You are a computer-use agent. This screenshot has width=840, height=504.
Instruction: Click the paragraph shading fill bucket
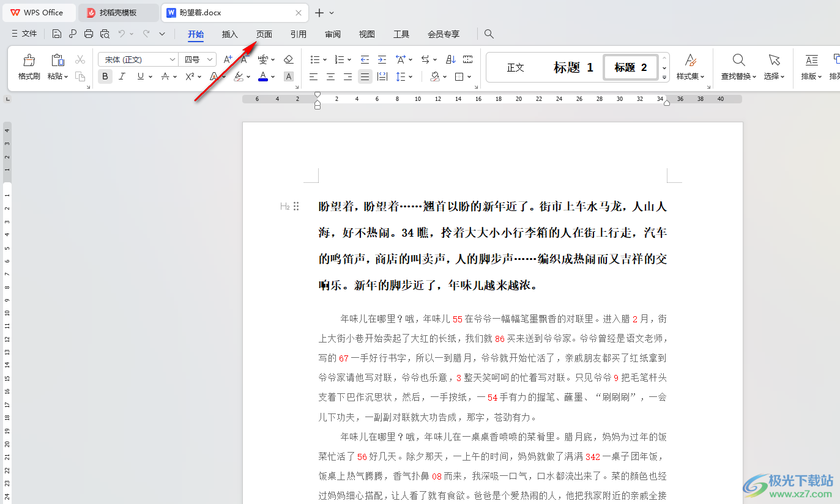pyautogui.click(x=435, y=76)
